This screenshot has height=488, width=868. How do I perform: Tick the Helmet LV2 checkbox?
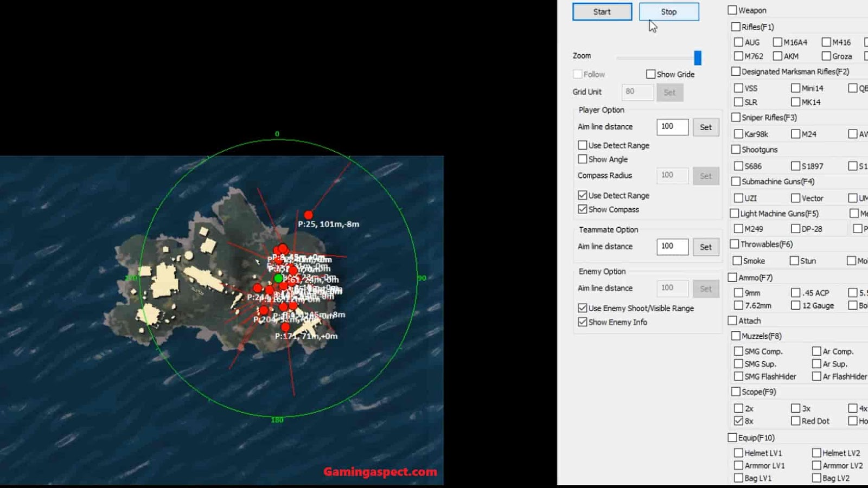(816, 453)
